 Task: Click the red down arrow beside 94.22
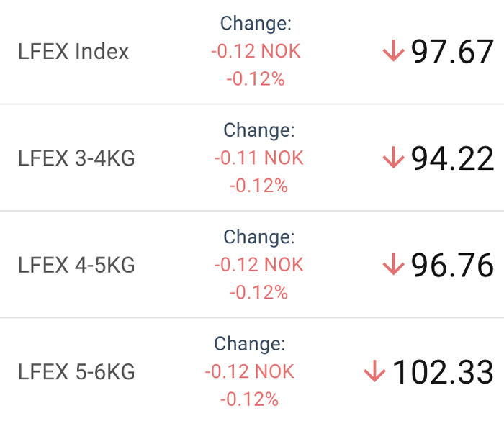click(393, 157)
